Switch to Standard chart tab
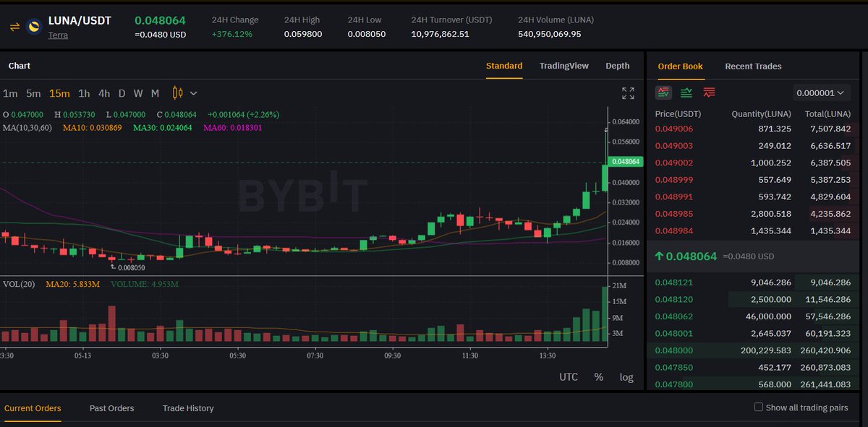 pos(504,66)
